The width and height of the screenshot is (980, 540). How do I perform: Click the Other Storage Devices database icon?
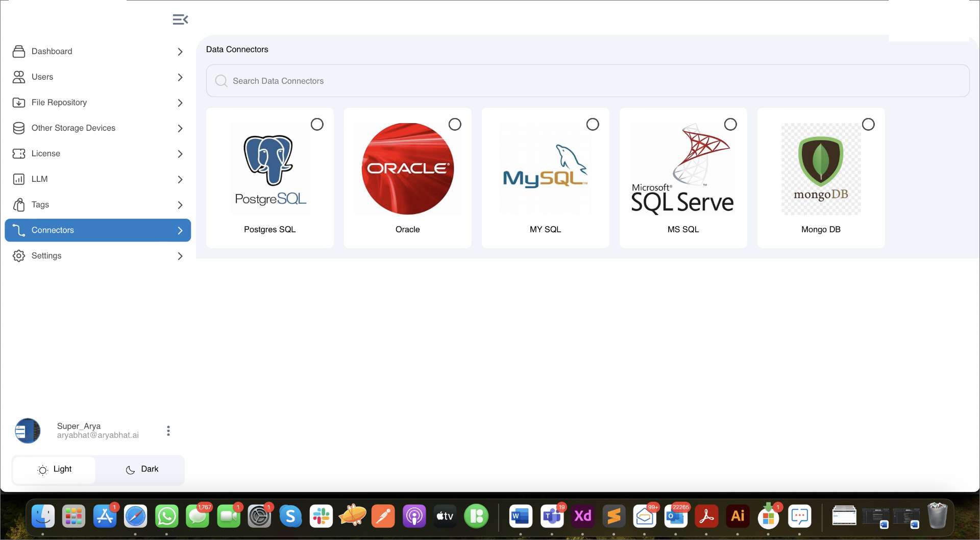19,128
